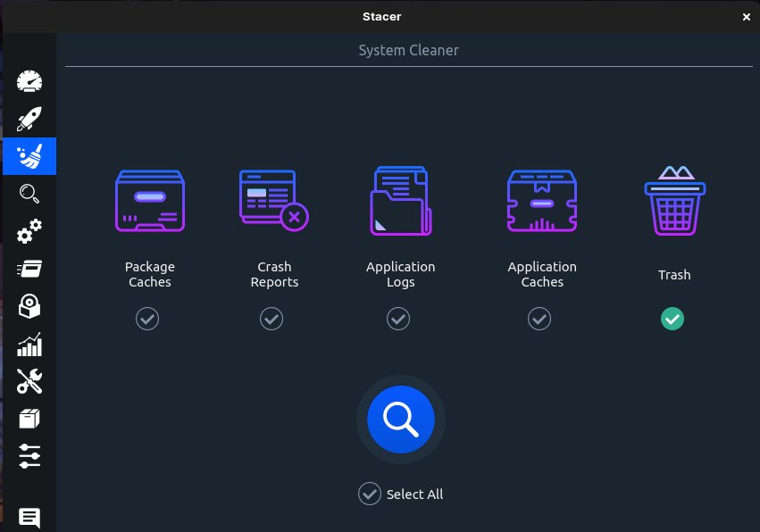Open Settings sliders page
The height and width of the screenshot is (532, 760).
[29, 456]
